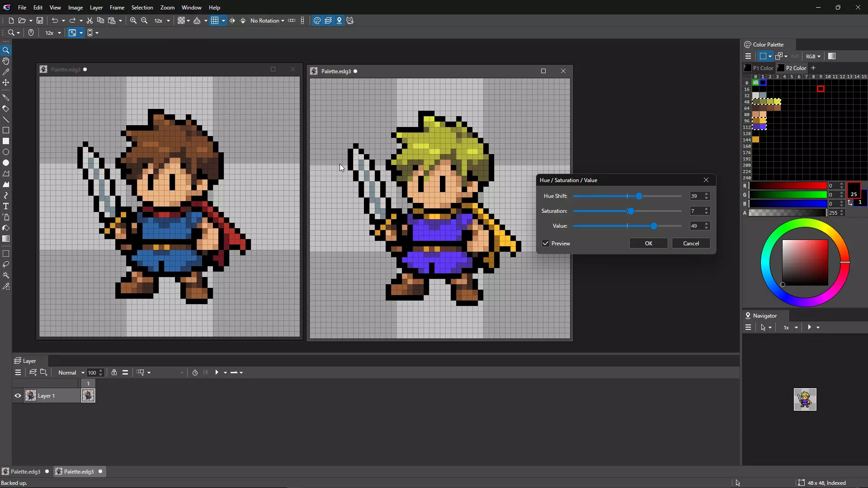Hide Layer 1 using eye icon
This screenshot has height=488, width=868.
click(18, 396)
